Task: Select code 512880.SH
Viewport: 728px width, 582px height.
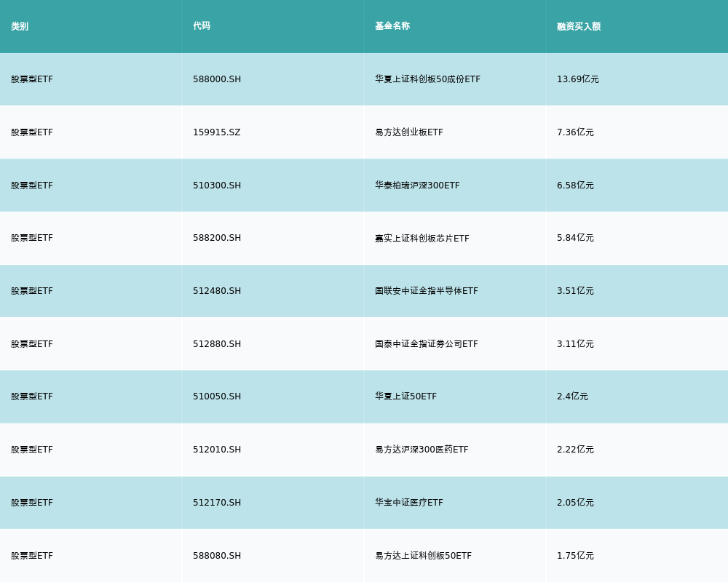Action: coord(217,344)
